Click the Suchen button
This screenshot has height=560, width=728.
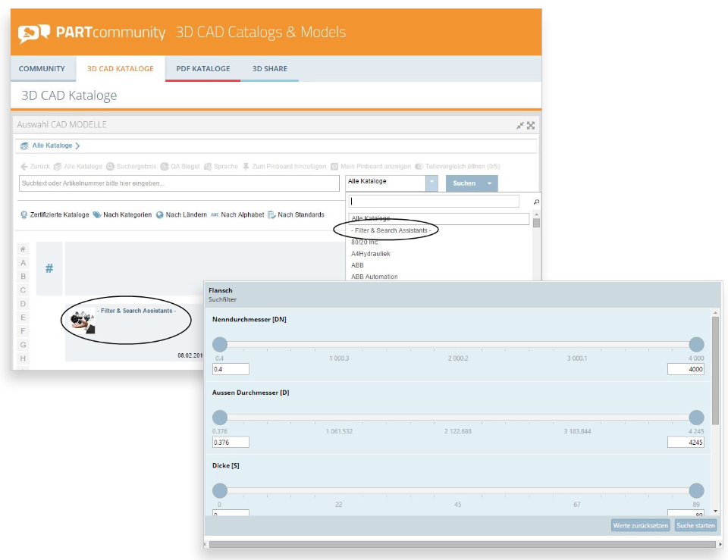[464, 183]
